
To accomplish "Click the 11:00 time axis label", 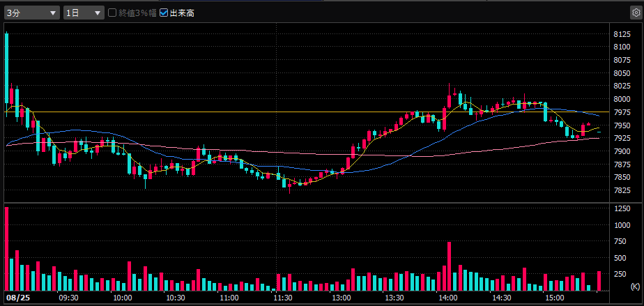I will (229, 298).
